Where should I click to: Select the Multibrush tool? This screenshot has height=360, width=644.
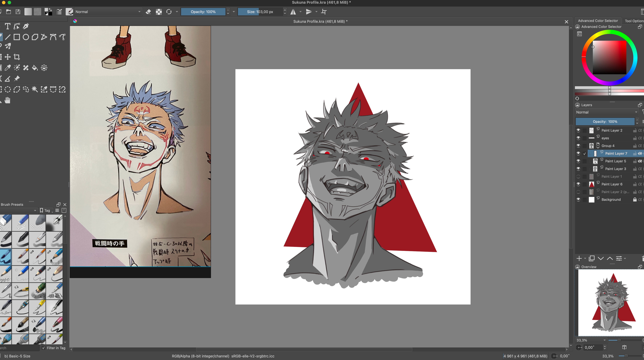pyautogui.click(x=8, y=46)
